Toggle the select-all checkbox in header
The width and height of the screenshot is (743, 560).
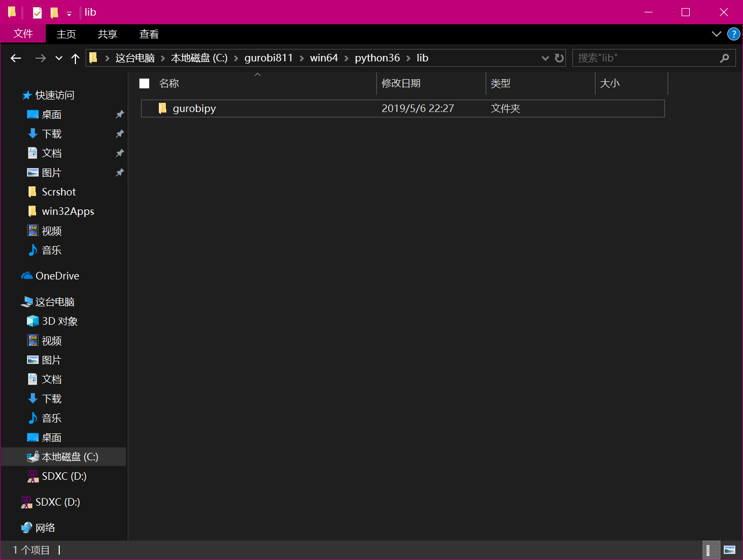tap(144, 83)
